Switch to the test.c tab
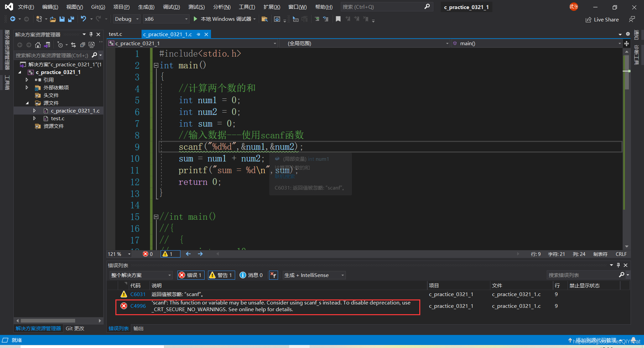This screenshot has width=644, height=348. coord(115,34)
